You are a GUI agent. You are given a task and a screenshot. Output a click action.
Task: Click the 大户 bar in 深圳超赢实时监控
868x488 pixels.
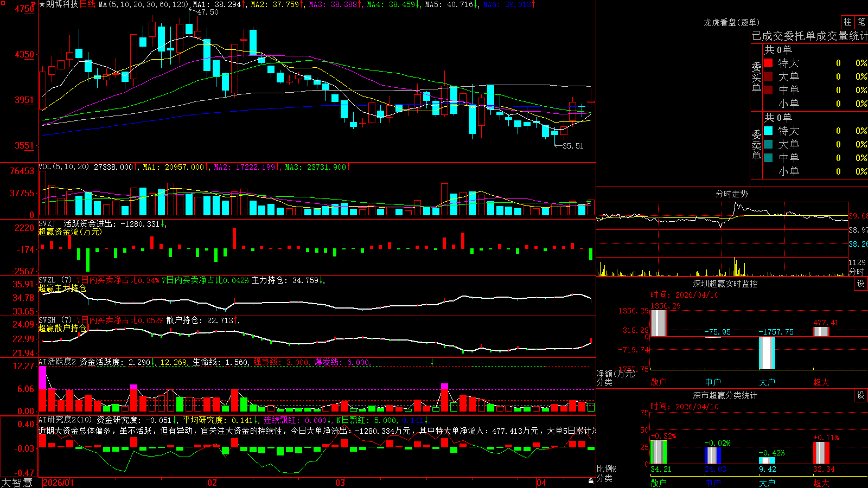click(767, 353)
